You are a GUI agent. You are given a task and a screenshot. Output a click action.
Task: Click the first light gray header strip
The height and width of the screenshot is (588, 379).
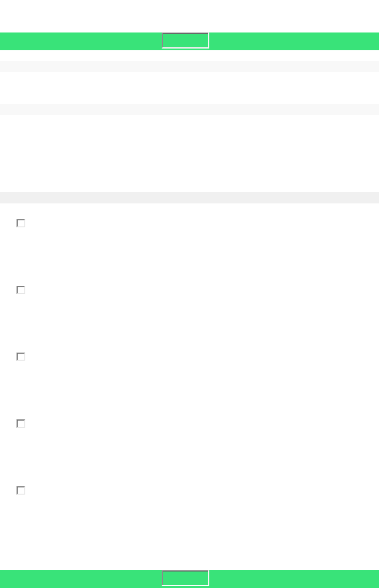[x=189, y=66]
